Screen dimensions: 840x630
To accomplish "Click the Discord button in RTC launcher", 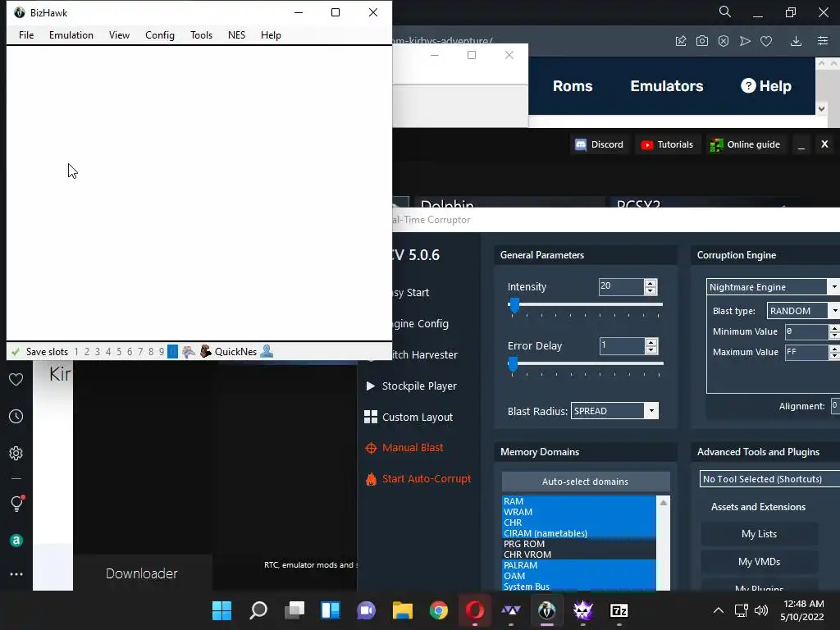I will coord(599,144).
